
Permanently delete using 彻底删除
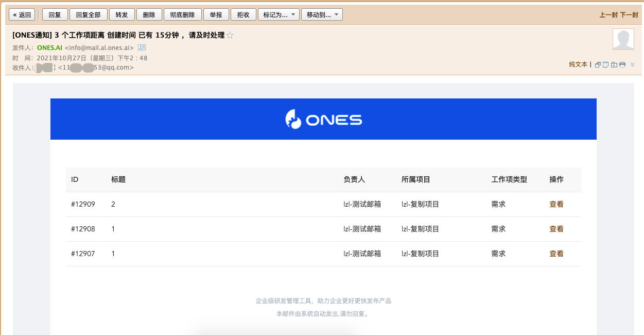(x=183, y=15)
